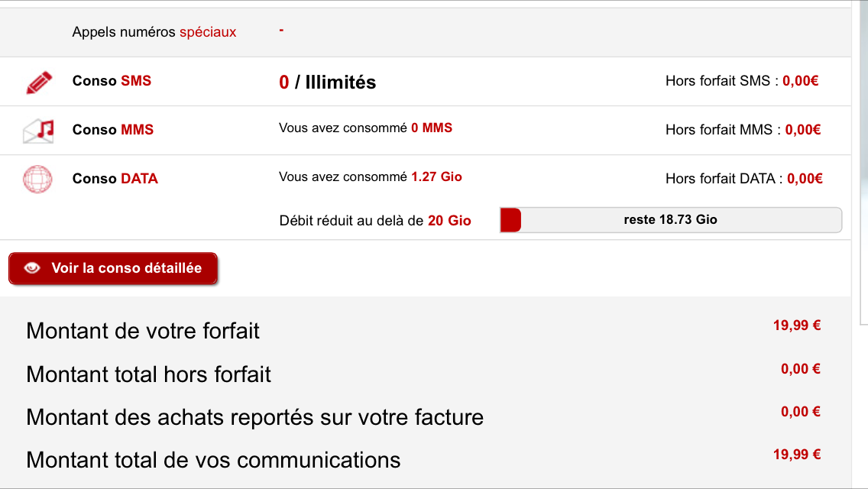Click the Conso DATA label
Image resolution: width=868 pixels, height=489 pixels.
[x=115, y=178]
